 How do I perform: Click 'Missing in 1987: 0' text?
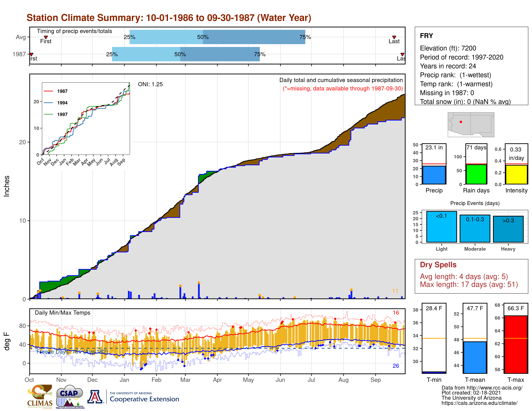point(447,93)
